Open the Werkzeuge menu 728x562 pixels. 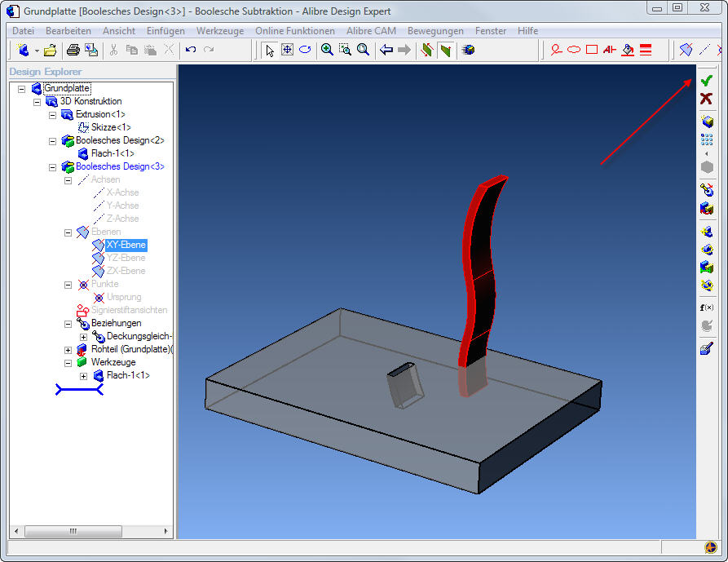(220, 31)
